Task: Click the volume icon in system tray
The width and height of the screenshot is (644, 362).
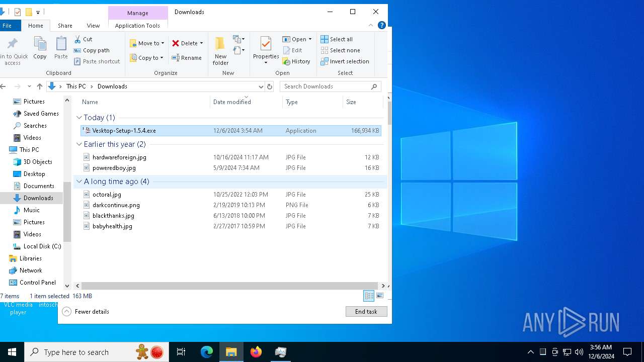Action: (x=579, y=352)
